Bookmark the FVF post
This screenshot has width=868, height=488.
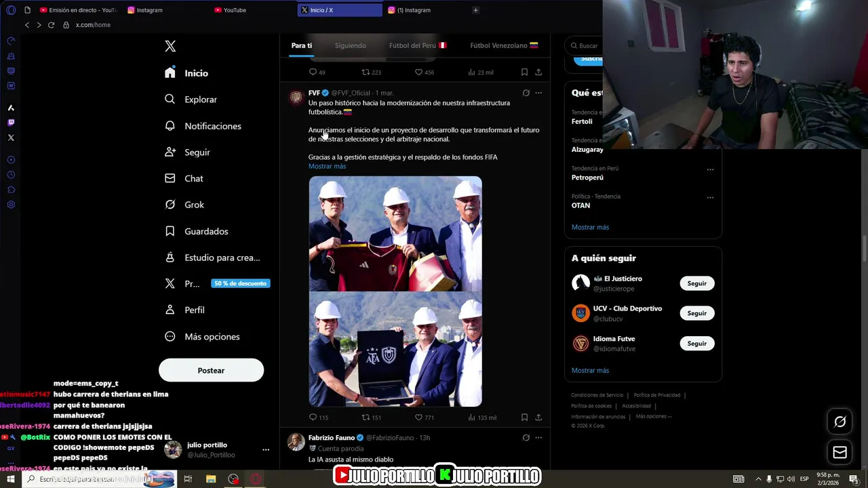(524, 418)
